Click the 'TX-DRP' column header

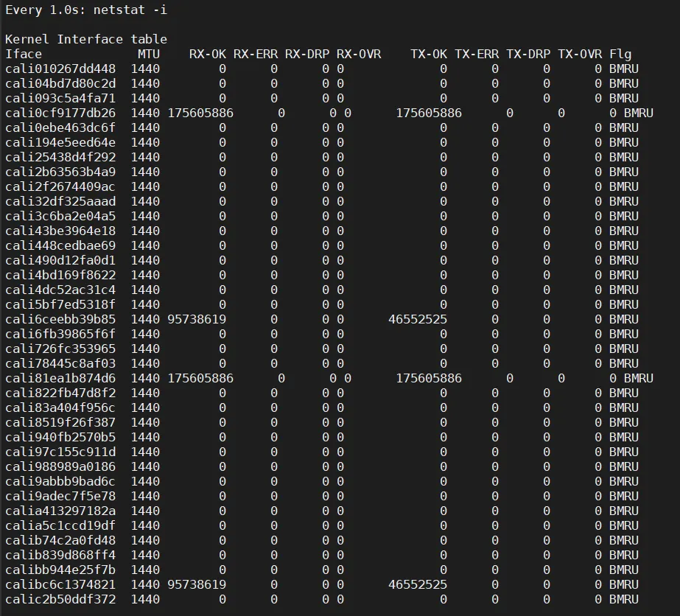(x=528, y=55)
